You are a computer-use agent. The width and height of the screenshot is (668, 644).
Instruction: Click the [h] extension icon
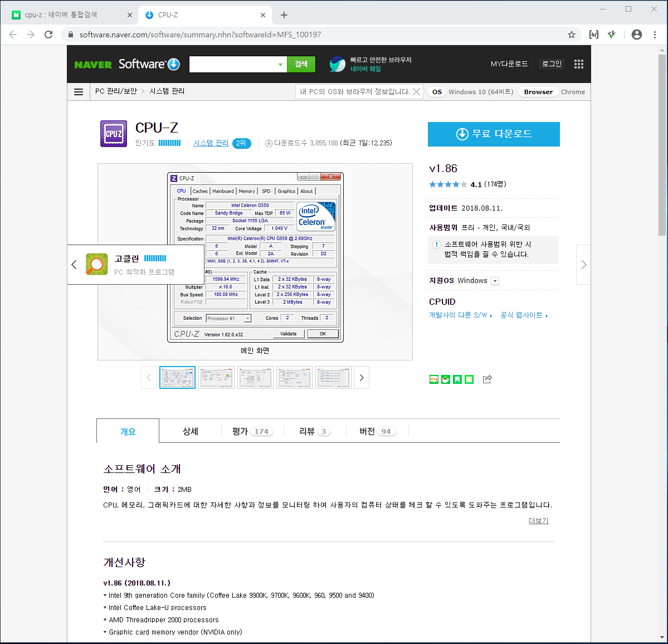[593, 35]
